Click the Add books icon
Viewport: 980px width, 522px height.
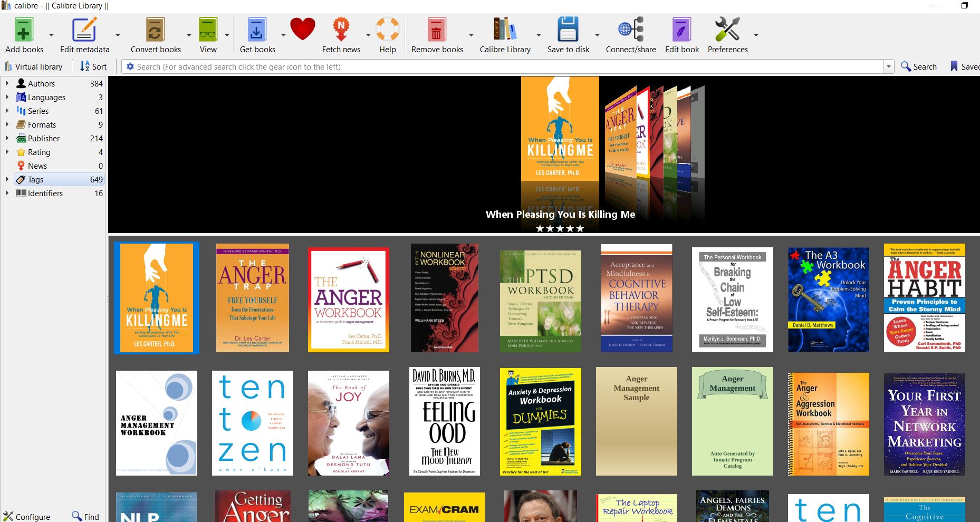coord(24,30)
